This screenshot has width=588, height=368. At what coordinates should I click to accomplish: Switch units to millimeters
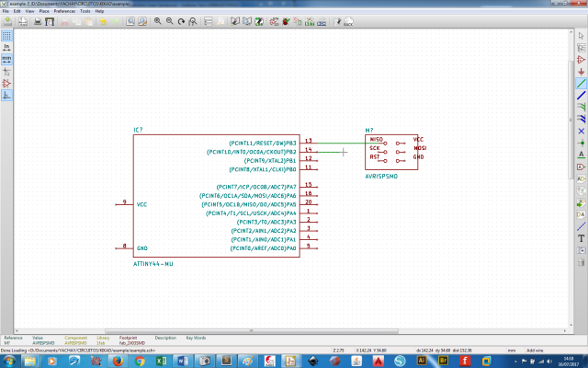click(x=6, y=59)
